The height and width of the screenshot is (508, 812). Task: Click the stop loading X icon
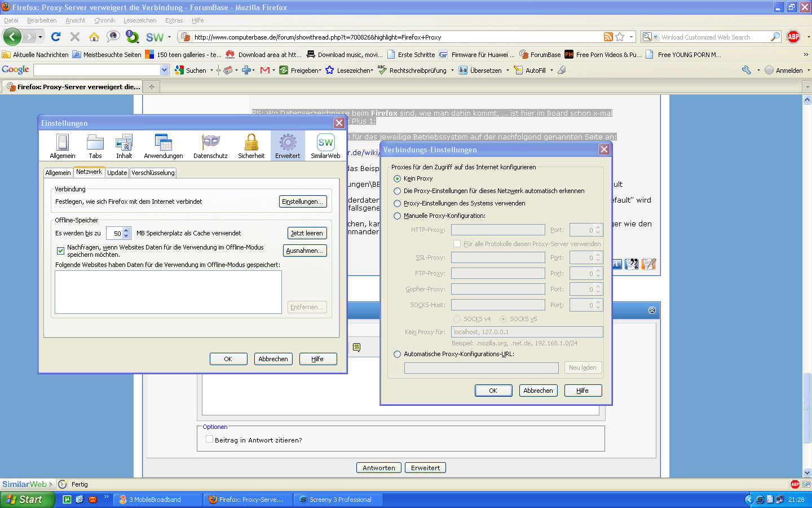pos(74,37)
